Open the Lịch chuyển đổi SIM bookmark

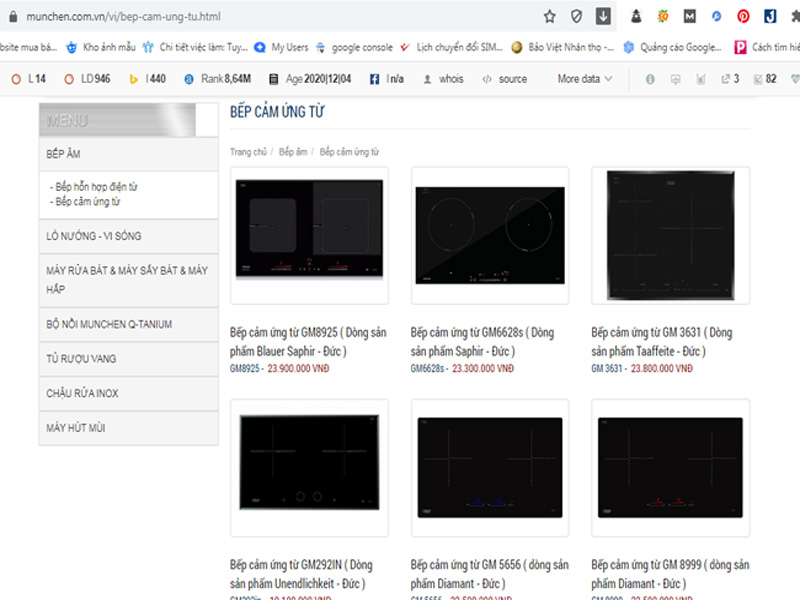[x=452, y=47]
